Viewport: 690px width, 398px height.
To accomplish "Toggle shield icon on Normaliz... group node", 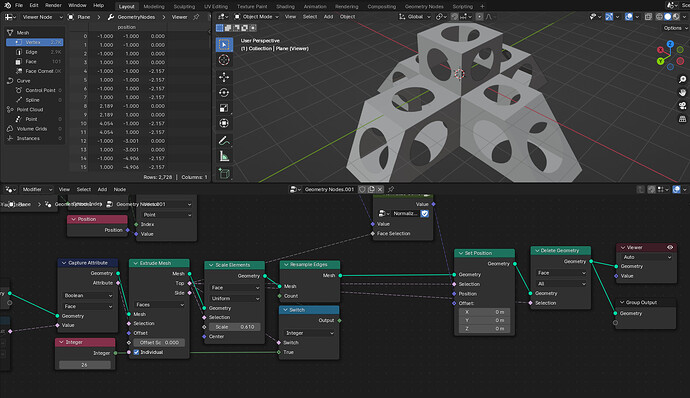I will coord(425,214).
